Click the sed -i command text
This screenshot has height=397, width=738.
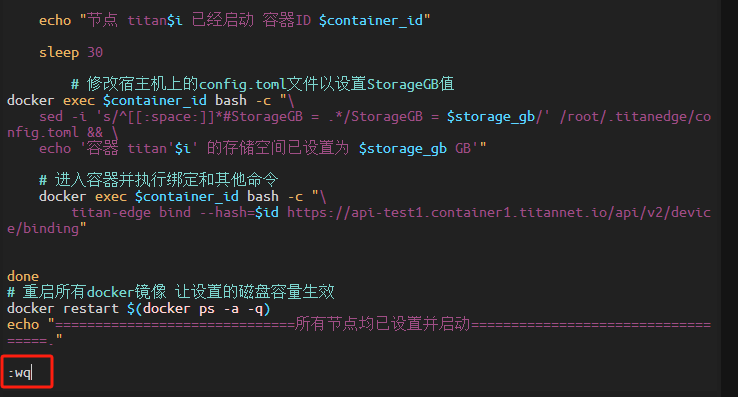63,116
